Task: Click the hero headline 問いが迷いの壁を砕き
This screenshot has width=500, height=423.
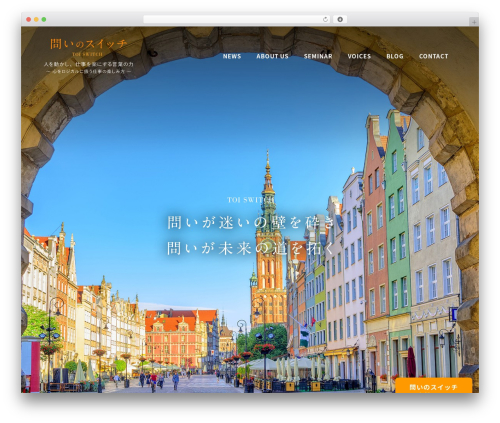Action: [x=251, y=223]
